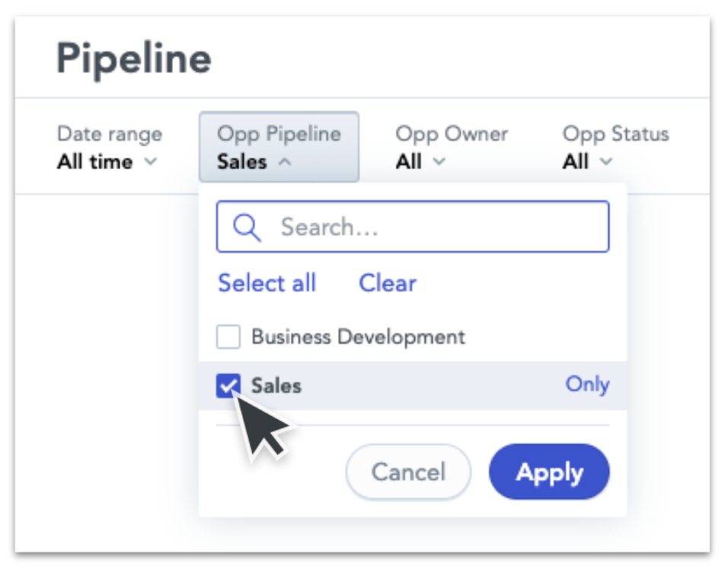Click the magnifying glass search icon
Image resolution: width=728 pixels, height=576 pixels.
pos(247,227)
